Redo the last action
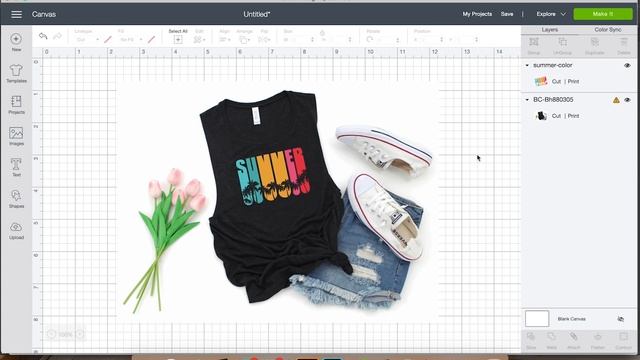Screen dimensions: 640x360 coord(58,36)
